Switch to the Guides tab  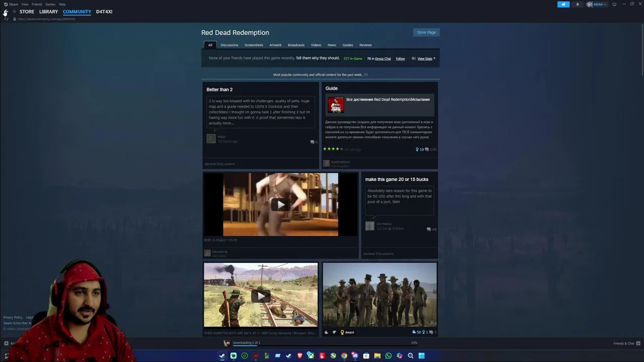348,45
